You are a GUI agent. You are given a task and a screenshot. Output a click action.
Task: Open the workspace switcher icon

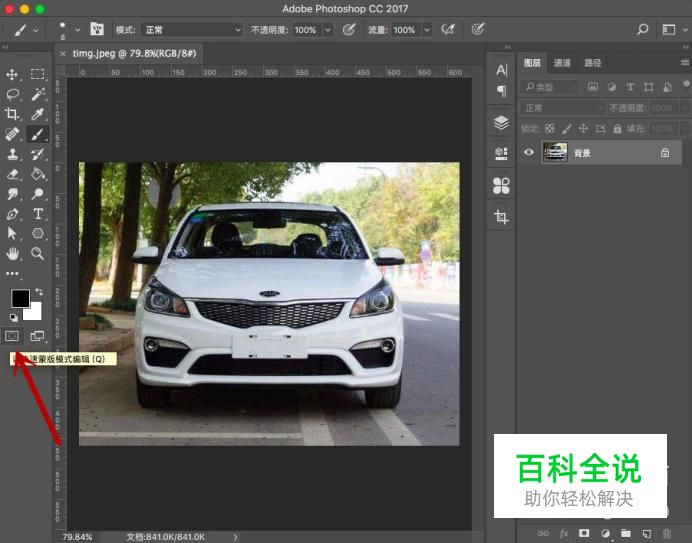[x=669, y=30]
